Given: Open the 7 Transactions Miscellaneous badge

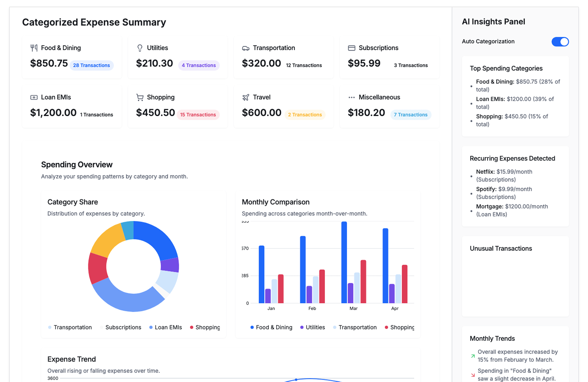Looking at the screenshot, I should (x=410, y=115).
